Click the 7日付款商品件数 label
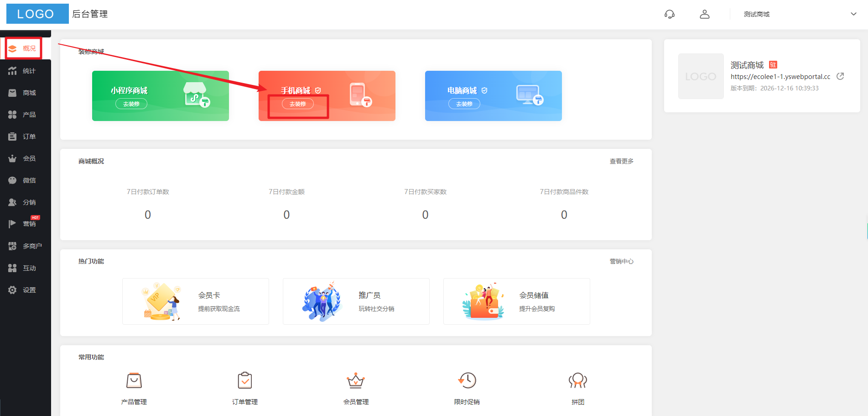Image resolution: width=868 pixels, height=416 pixels. [564, 192]
